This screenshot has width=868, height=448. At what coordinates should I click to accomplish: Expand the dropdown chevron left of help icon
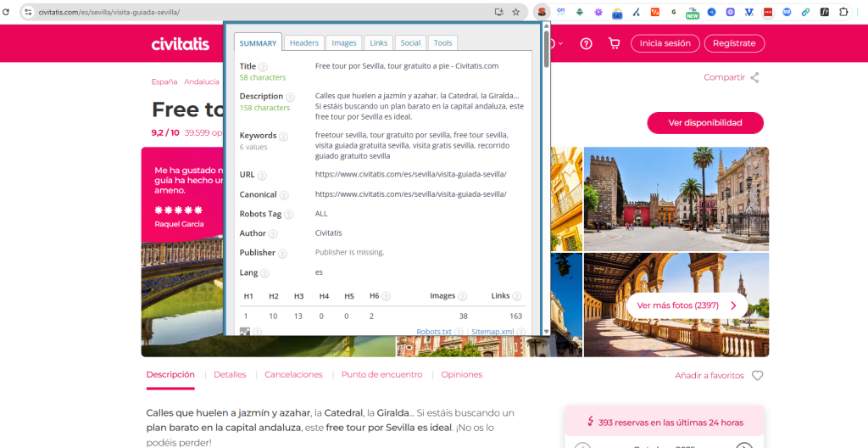point(561,43)
